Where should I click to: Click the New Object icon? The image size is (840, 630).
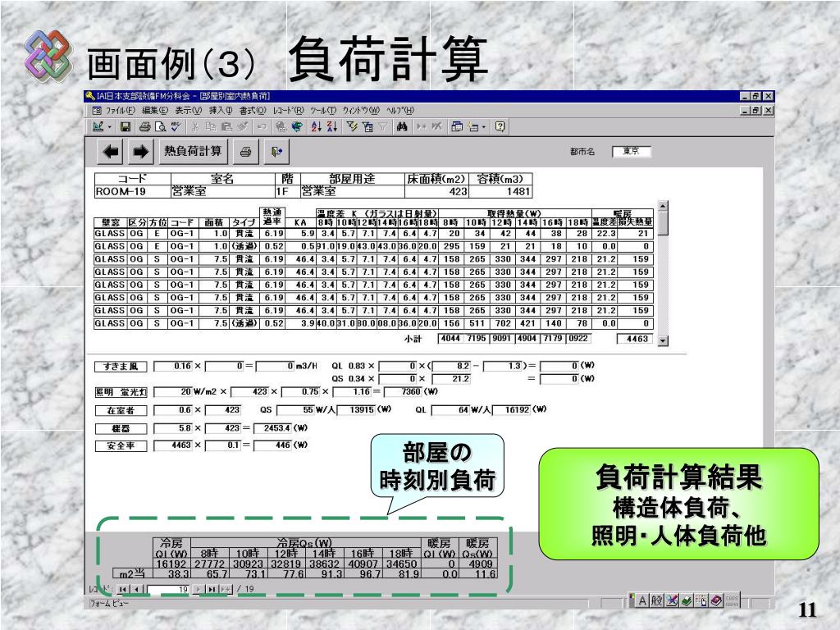[x=473, y=127]
